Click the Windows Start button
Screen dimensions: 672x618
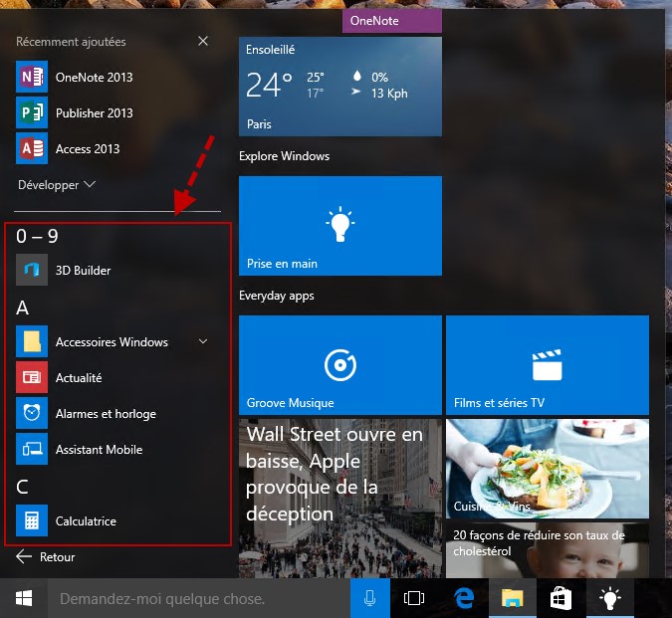pyautogui.click(x=24, y=598)
